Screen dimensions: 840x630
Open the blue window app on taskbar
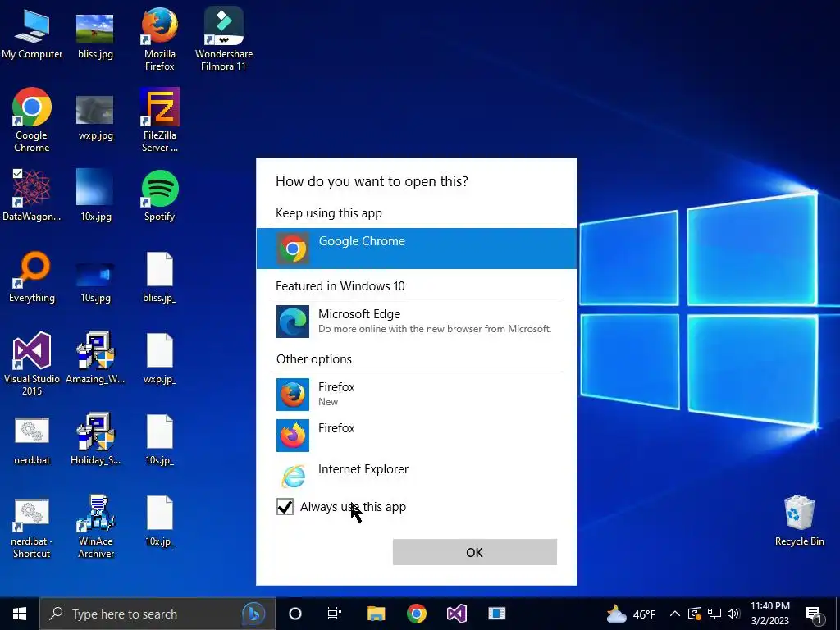(496, 614)
